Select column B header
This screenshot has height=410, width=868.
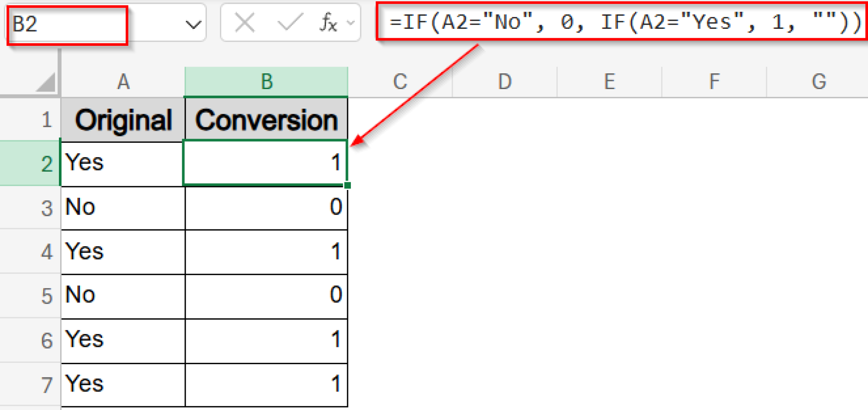click(x=266, y=81)
